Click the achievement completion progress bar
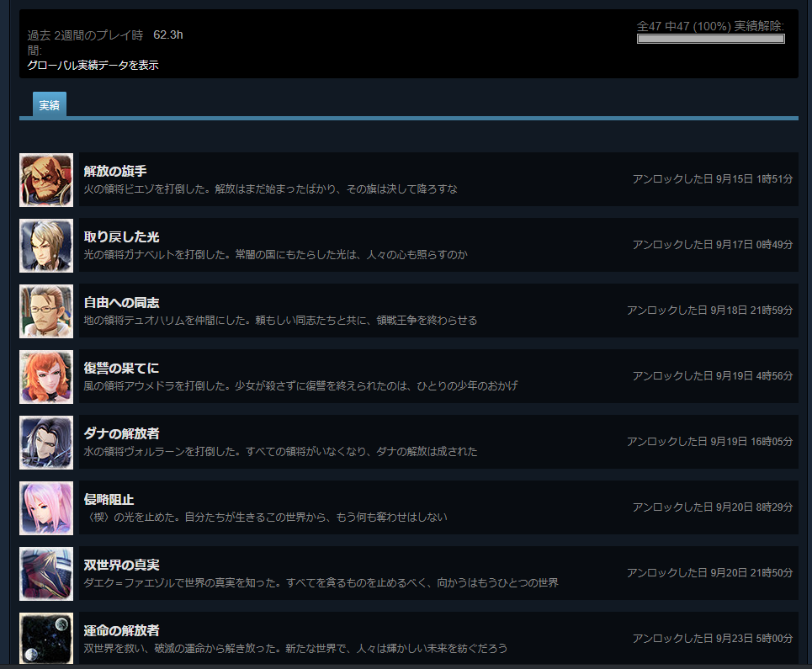 coord(710,39)
